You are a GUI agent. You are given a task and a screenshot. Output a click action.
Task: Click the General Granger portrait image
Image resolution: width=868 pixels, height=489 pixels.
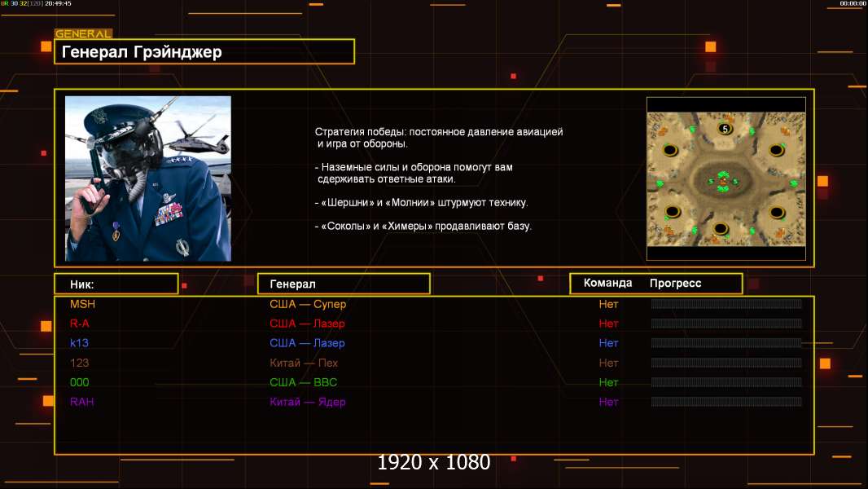pyautogui.click(x=148, y=178)
